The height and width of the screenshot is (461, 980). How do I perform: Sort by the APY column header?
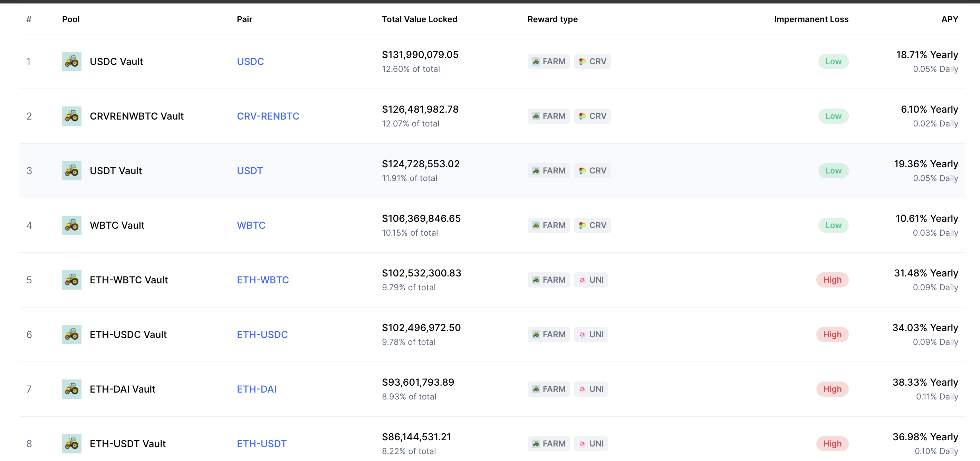(950, 19)
